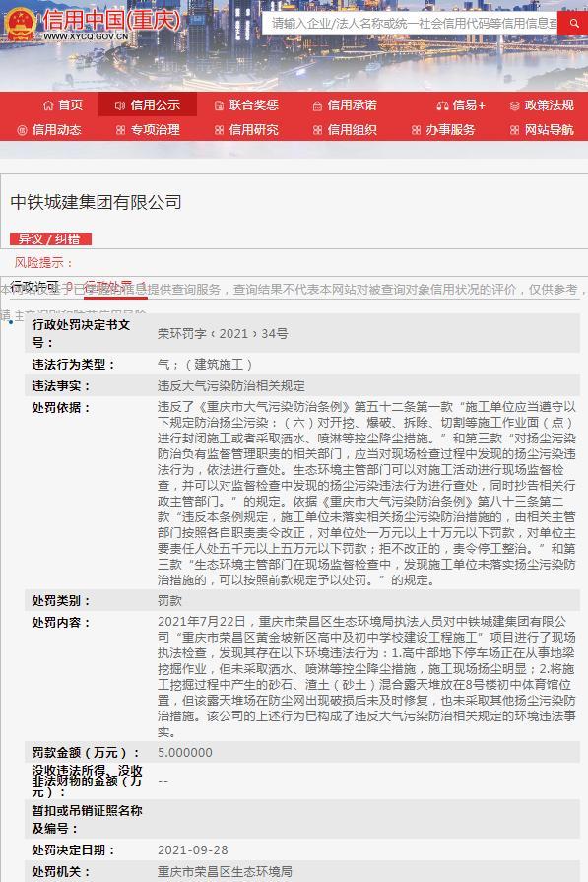Image resolution: width=588 pixels, height=882 pixels.
Task: Click the 处罚内容 field label
Action: click(61, 622)
